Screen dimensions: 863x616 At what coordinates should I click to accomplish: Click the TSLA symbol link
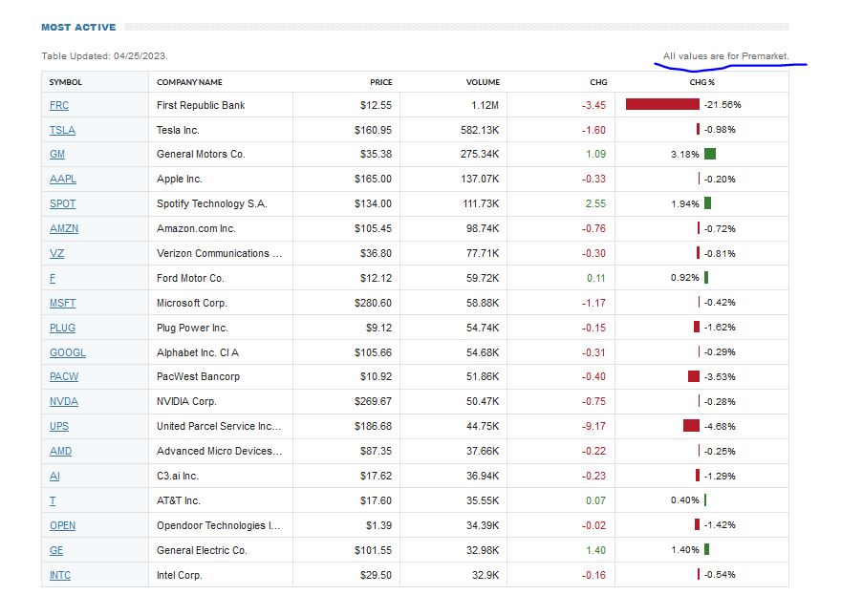[62, 130]
